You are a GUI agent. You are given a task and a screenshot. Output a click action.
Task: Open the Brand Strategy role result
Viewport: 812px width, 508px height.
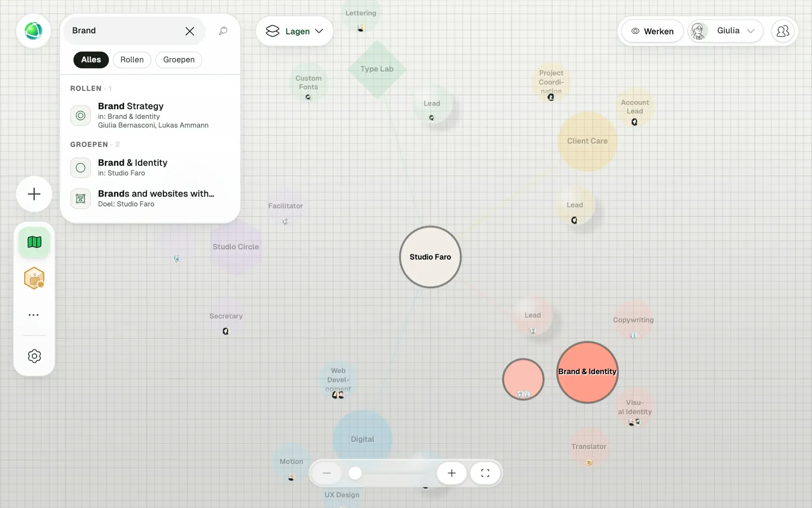(x=150, y=115)
